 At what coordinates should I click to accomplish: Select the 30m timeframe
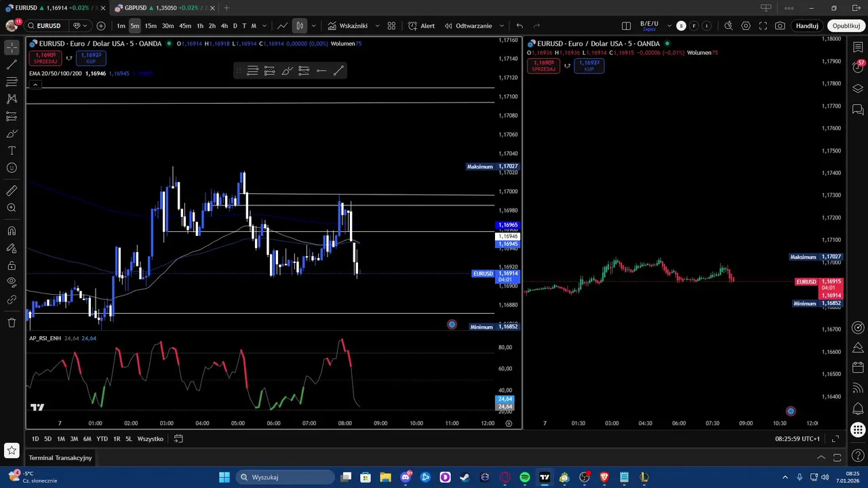tap(167, 26)
